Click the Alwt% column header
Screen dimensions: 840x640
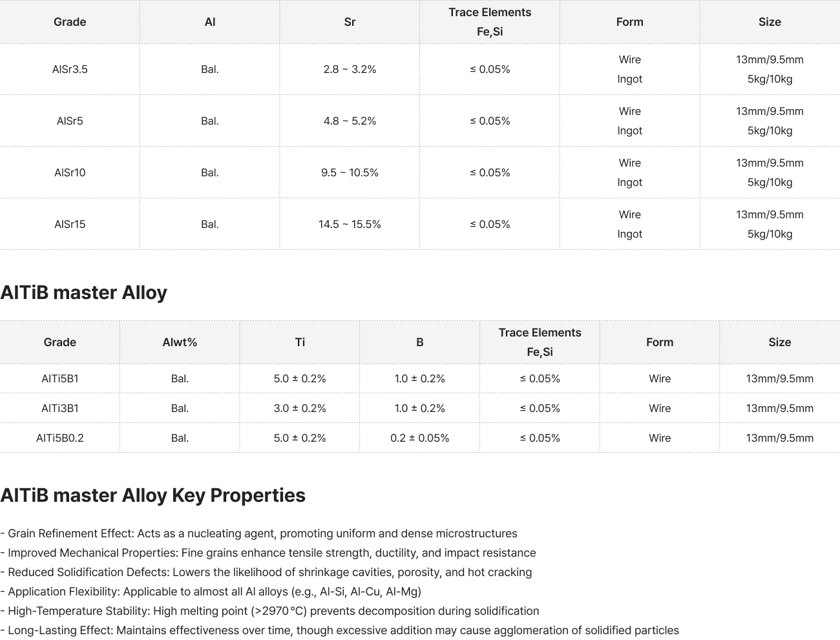[180, 342]
